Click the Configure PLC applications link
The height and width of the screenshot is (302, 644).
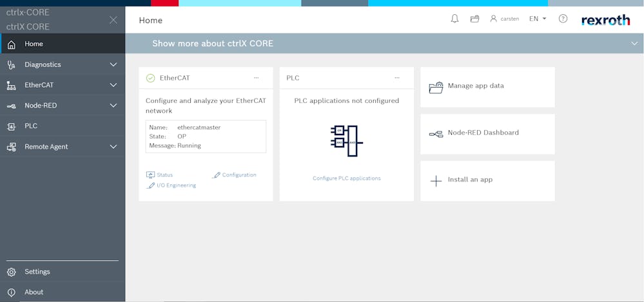click(x=347, y=178)
